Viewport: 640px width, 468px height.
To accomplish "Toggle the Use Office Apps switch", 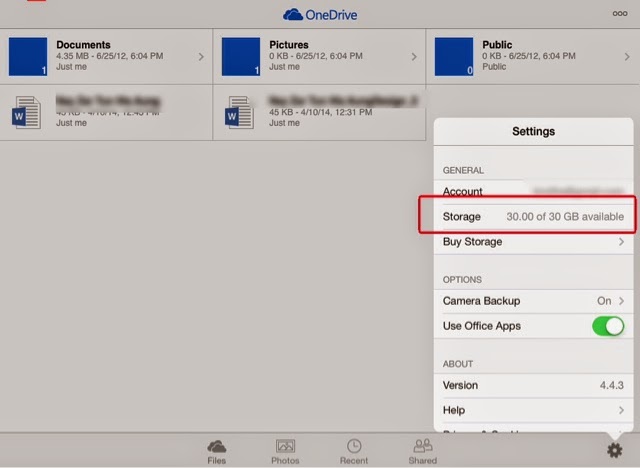I will [x=608, y=326].
